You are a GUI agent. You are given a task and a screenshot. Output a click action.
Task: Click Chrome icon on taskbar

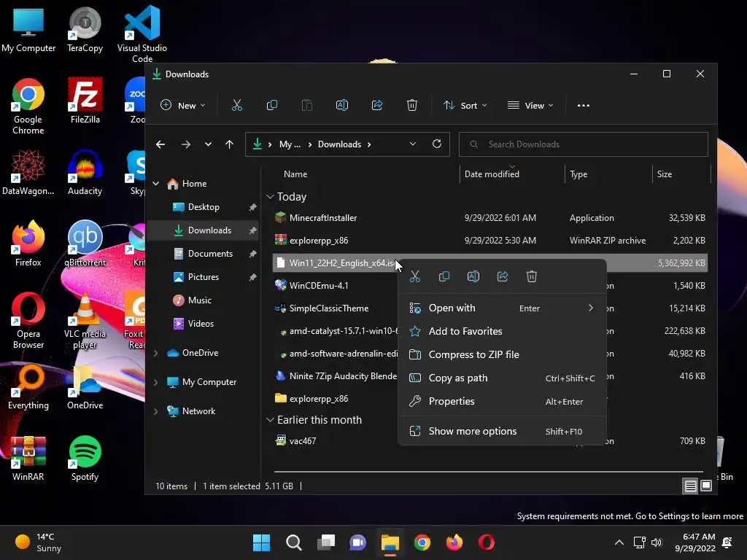[x=422, y=542]
